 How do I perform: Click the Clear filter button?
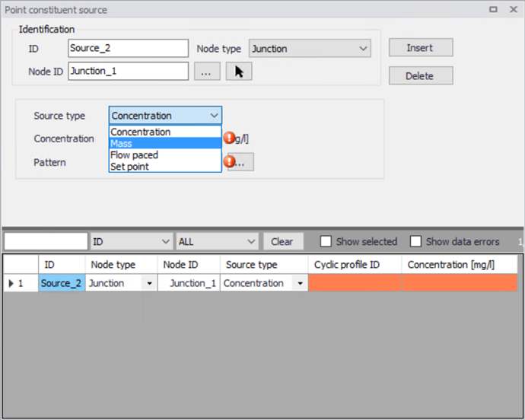click(283, 241)
